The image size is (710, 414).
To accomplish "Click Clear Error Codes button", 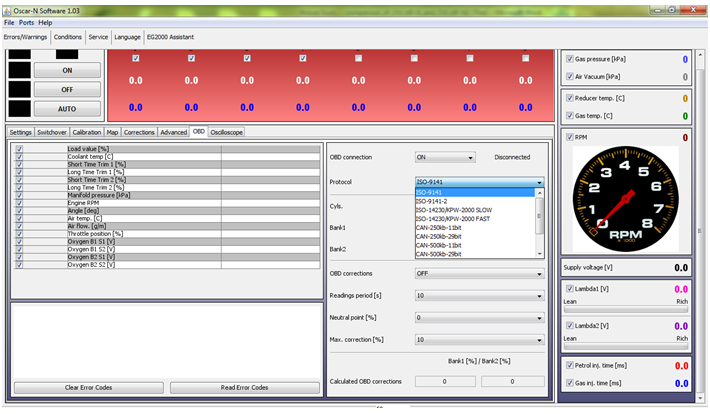I will (x=89, y=388).
